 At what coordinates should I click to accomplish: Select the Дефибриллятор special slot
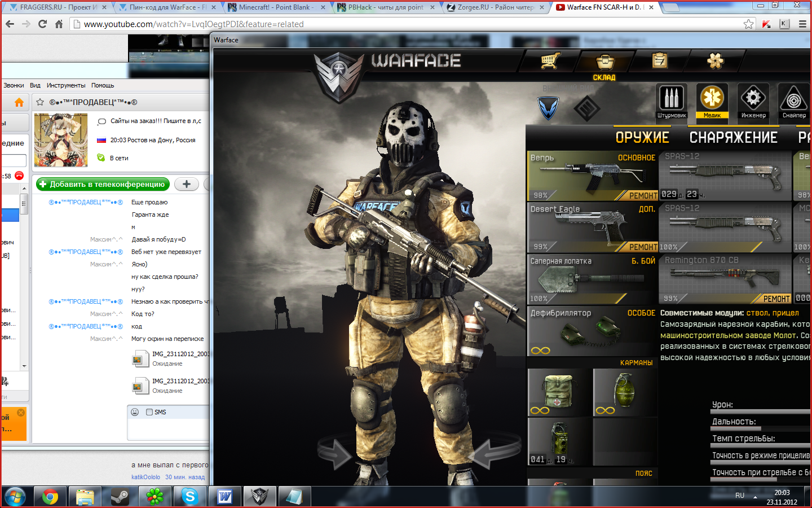592,331
